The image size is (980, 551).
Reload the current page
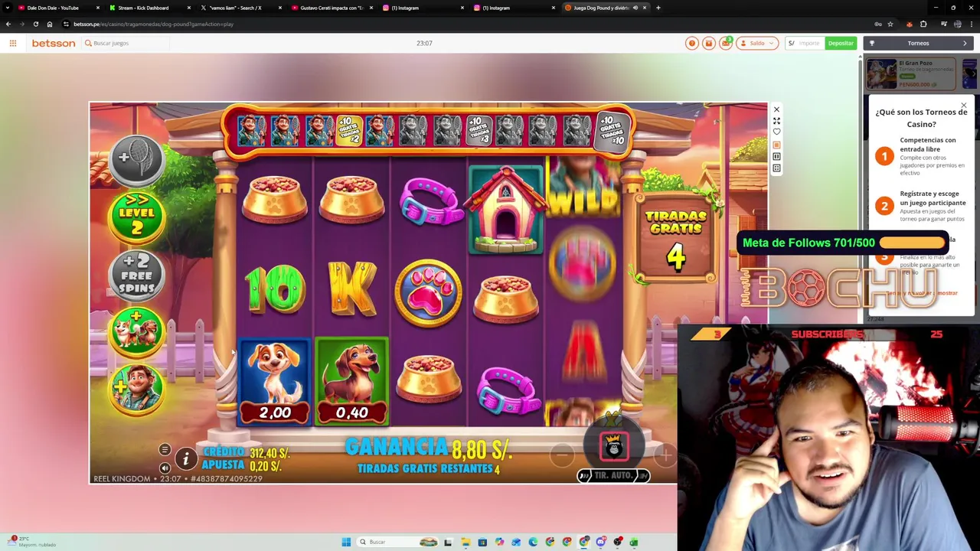click(35, 24)
